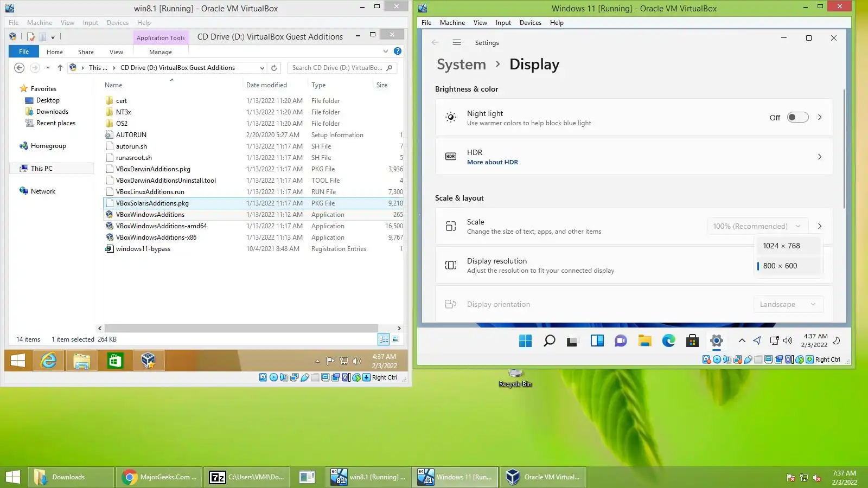Image resolution: width=868 pixels, height=488 pixels.
Task: Open Chrome MajorGeeks.Com on host taskbar
Action: click(159, 477)
